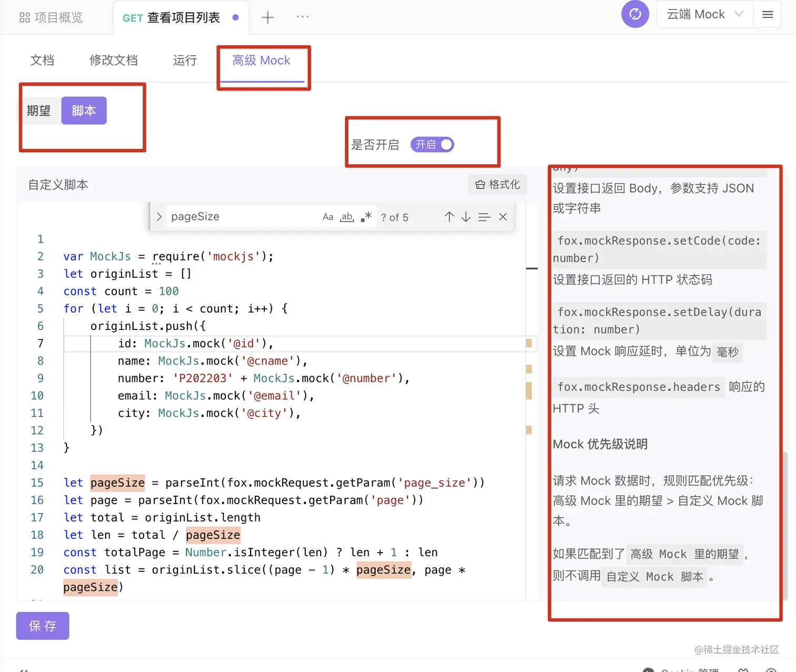The image size is (796, 672).
Task: Click the fox.mockResponse.headers snippet
Action: 639,387
